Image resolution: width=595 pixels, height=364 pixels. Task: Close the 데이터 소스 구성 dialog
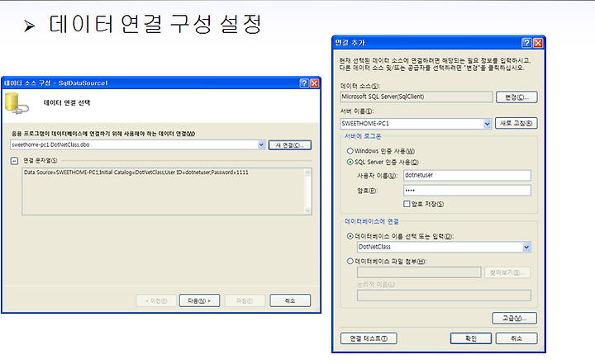pyautogui.click(x=315, y=83)
